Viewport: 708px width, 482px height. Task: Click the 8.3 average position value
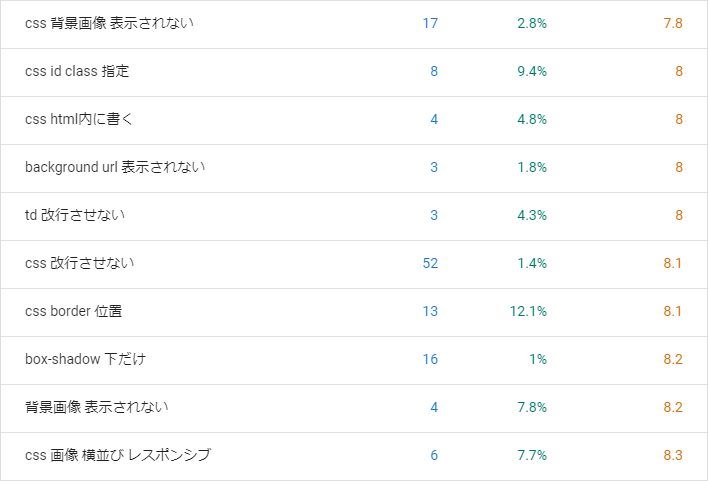click(x=673, y=455)
